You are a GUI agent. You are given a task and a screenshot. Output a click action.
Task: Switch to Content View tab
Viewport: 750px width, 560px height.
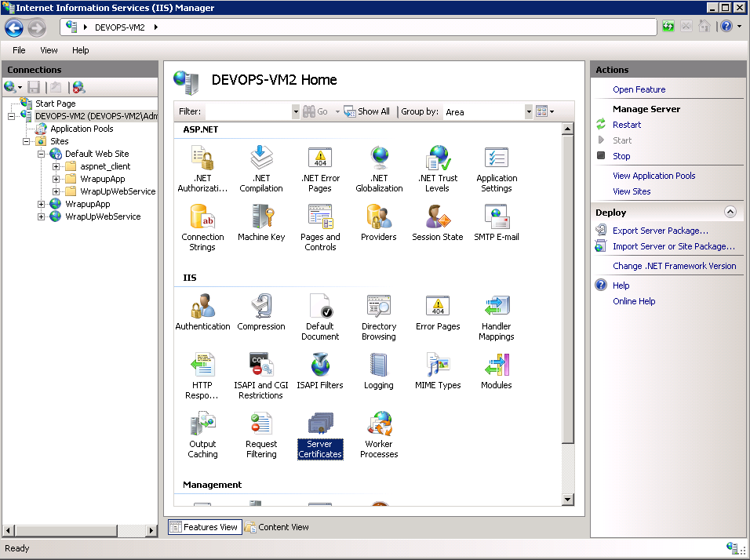click(x=278, y=527)
